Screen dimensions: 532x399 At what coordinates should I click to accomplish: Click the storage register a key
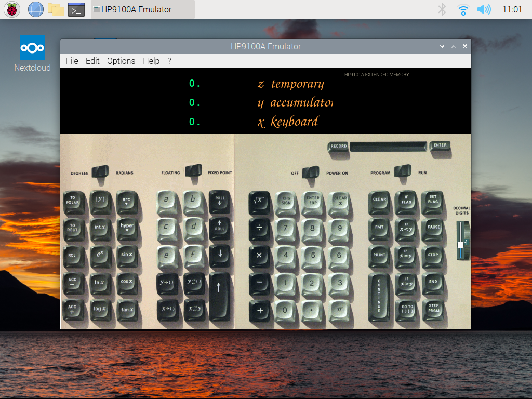point(166,201)
